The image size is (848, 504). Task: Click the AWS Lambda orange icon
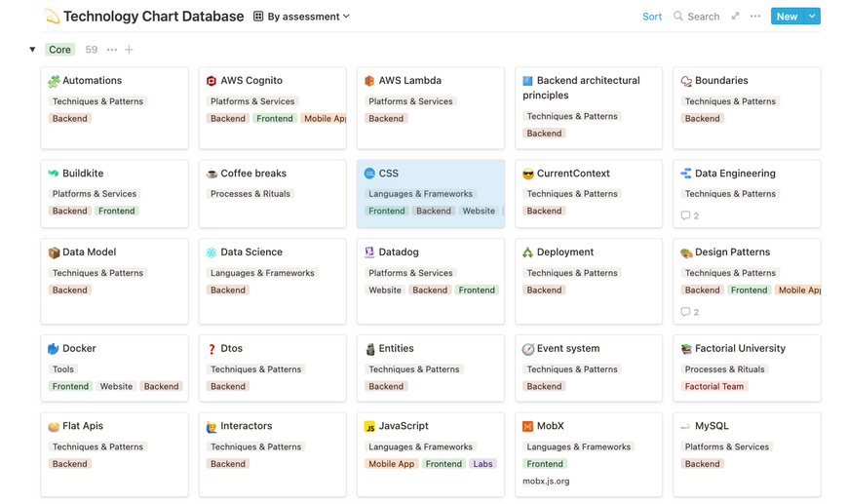pos(369,81)
